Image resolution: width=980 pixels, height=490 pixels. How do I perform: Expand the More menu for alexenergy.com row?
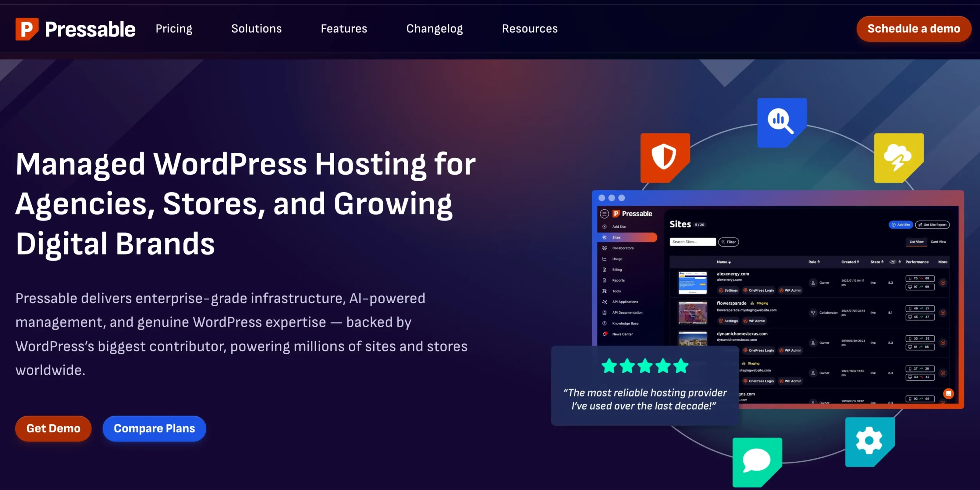pos(943,283)
